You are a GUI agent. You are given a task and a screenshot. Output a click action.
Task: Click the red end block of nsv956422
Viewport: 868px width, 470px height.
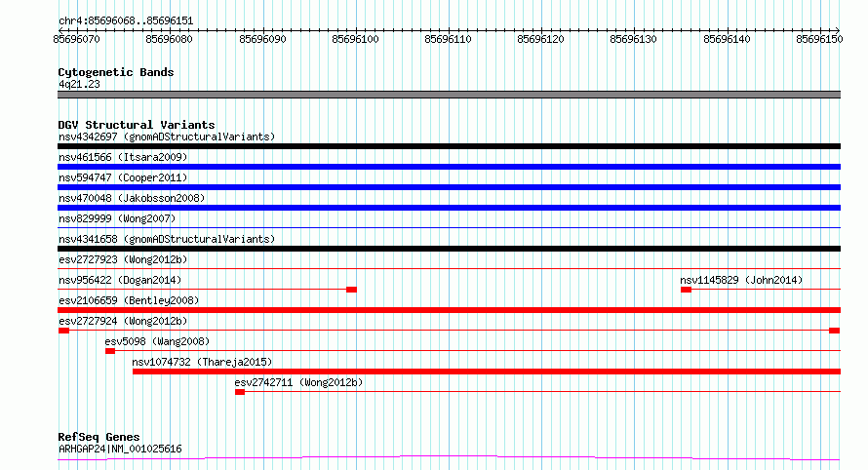pos(351,290)
